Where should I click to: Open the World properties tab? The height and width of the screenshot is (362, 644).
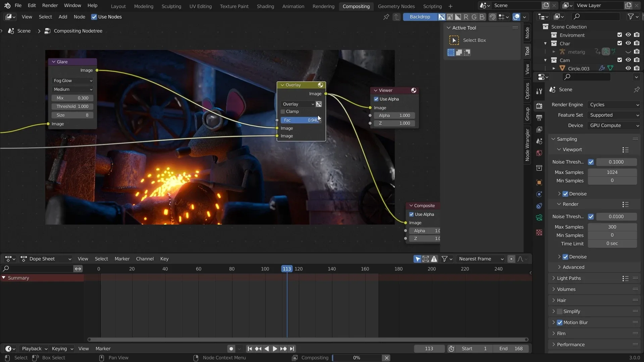[539, 153]
